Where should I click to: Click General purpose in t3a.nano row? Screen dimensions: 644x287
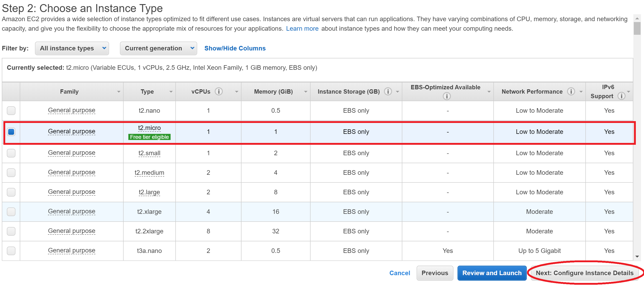click(x=72, y=251)
